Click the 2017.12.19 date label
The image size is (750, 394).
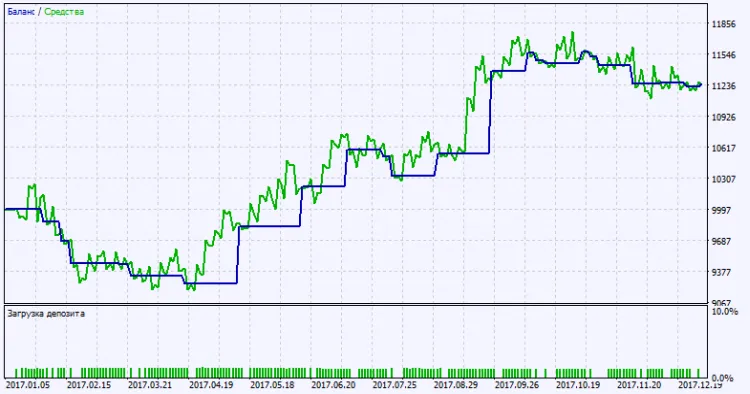[700, 385]
